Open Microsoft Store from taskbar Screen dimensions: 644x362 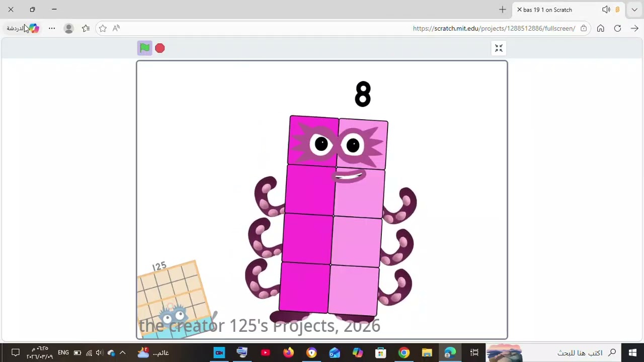pyautogui.click(x=381, y=353)
